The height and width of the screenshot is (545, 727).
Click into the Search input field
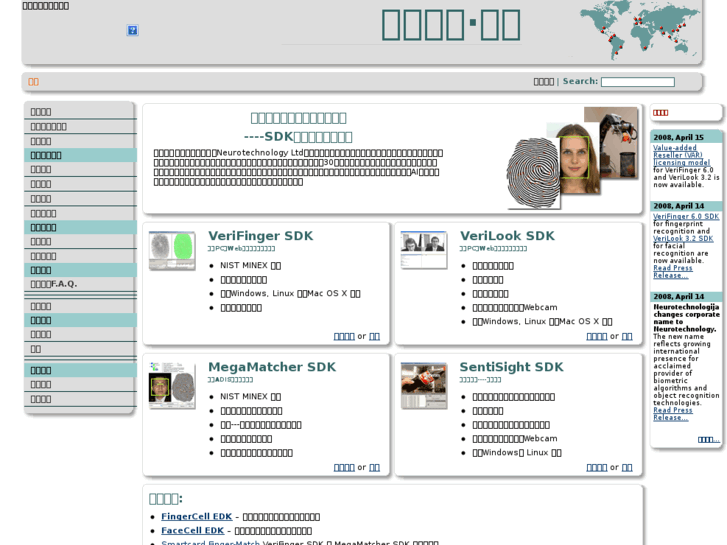point(638,82)
